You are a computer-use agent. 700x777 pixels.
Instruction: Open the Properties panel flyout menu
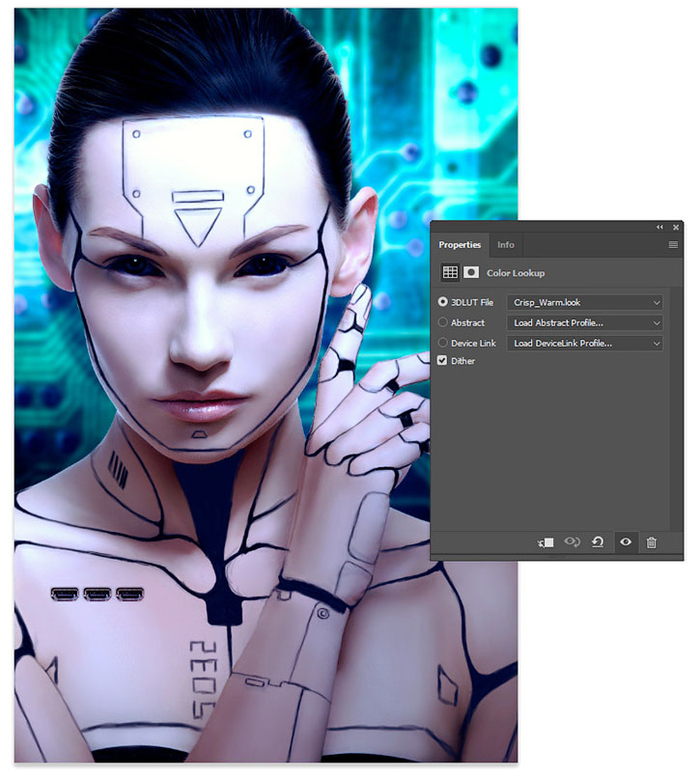click(673, 245)
